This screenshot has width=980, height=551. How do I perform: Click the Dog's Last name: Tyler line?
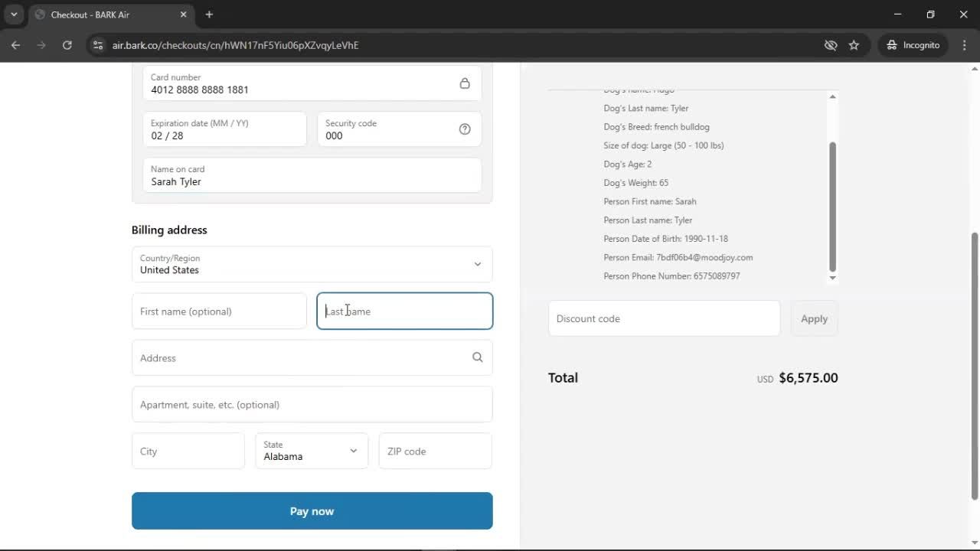point(645,108)
